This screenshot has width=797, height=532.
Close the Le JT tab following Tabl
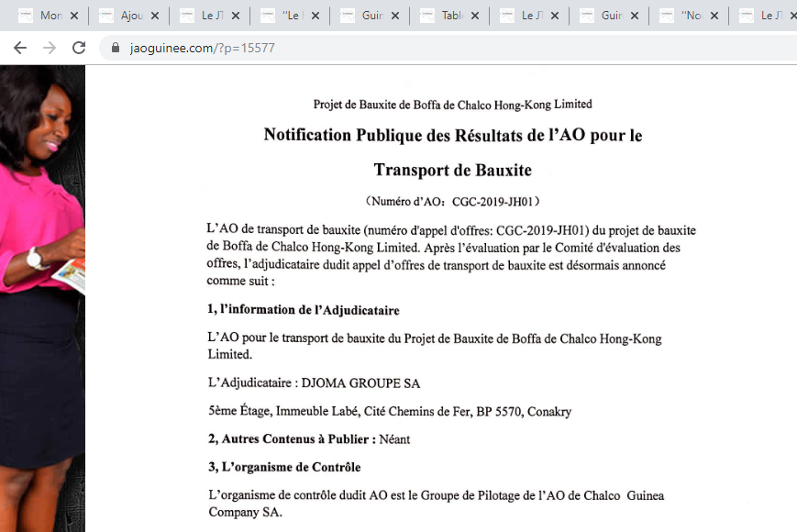click(555, 16)
